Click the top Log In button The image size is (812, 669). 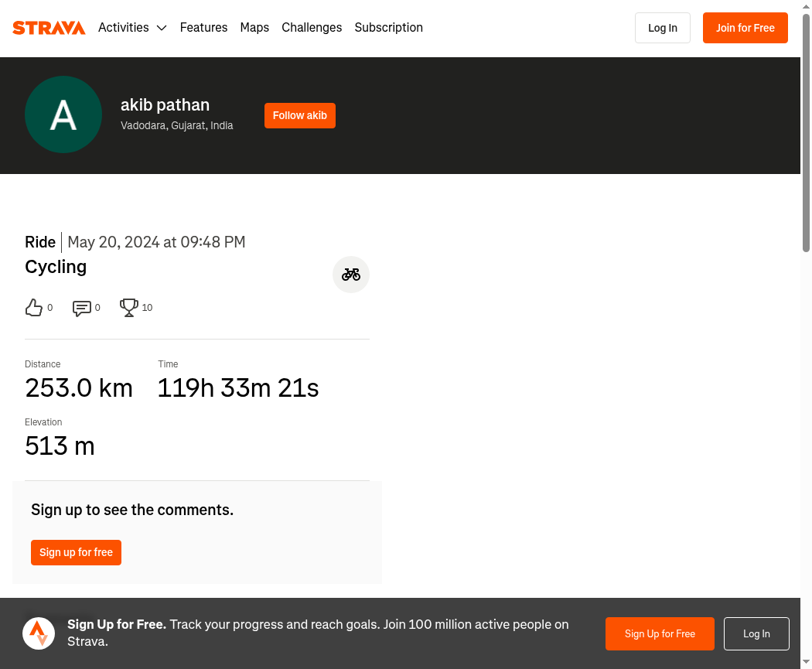[x=662, y=28]
